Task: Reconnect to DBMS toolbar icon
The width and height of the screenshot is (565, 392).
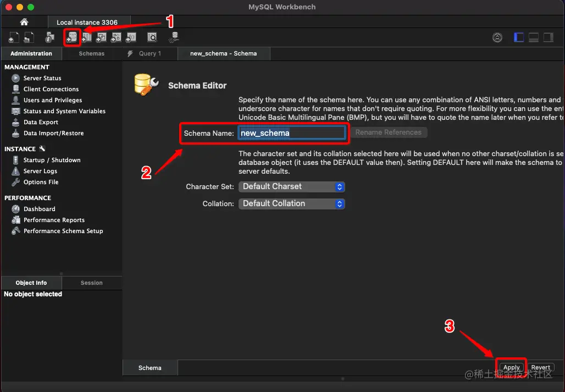Action: (174, 37)
